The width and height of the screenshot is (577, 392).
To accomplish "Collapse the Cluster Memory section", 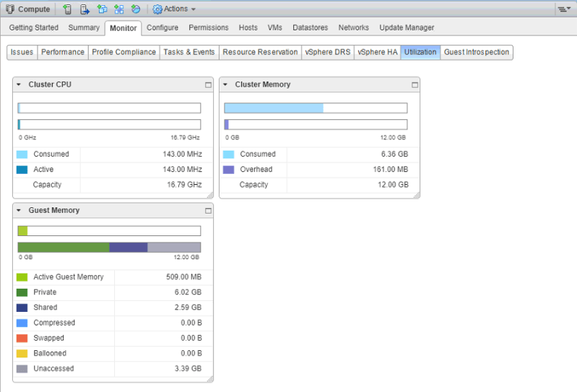I will click(226, 85).
